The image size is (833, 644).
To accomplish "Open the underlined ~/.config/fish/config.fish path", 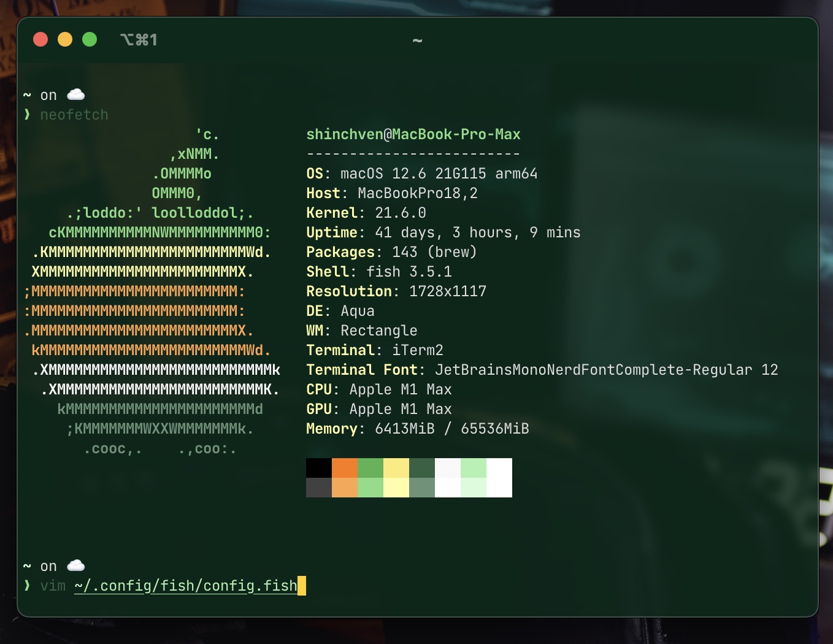I will (185, 586).
